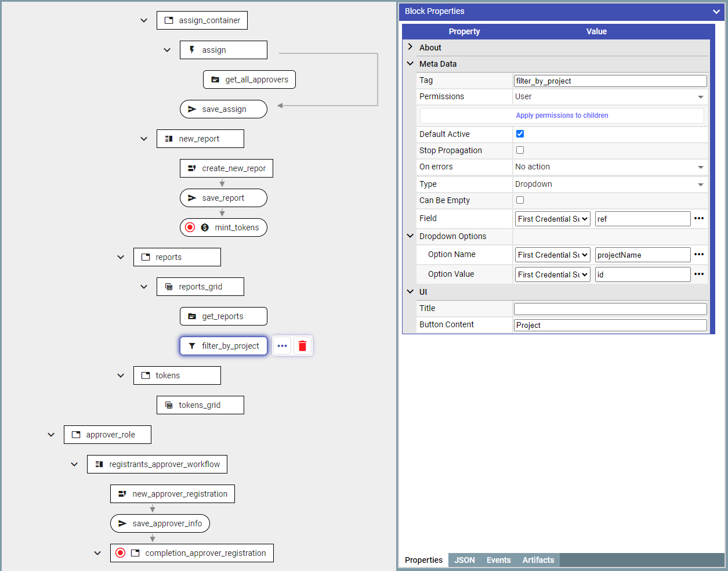Open the Permissions dropdown
This screenshot has width=728, height=571.
[610, 97]
